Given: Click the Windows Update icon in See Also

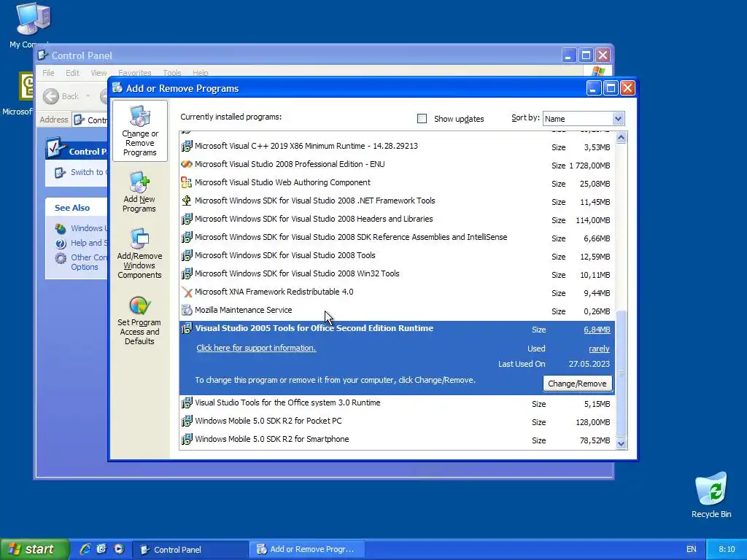Looking at the screenshot, I should pyautogui.click(x=61, y=228).
